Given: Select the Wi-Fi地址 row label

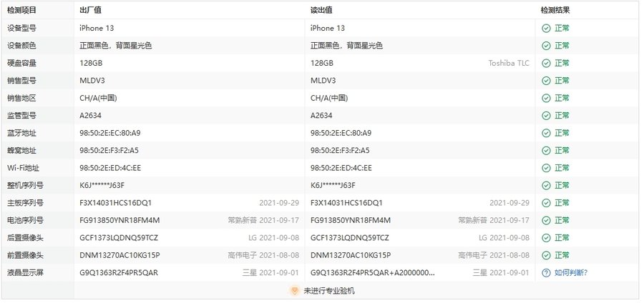Looking at the screenshot, I should pyautogui.click(x=24, y=168).
